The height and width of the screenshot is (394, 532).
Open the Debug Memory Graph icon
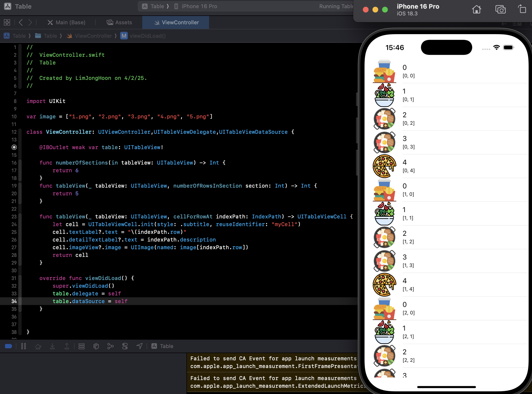(x=110, y=346)
